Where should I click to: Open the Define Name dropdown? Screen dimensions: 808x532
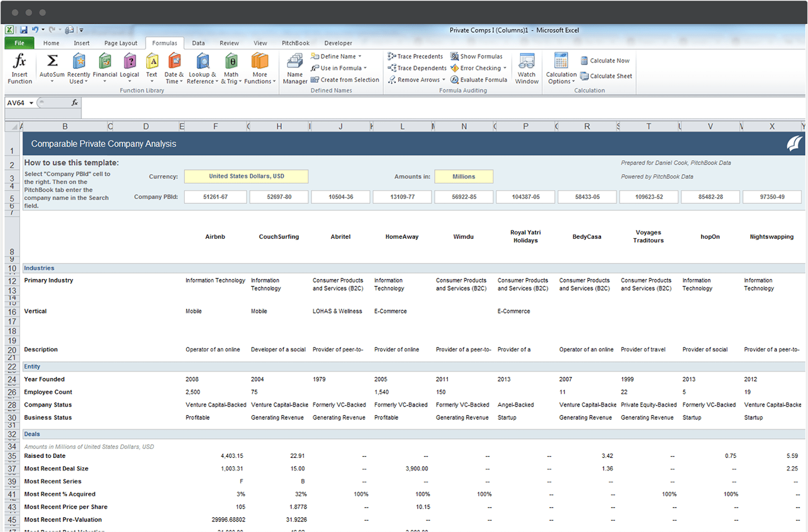click(360, 57)
